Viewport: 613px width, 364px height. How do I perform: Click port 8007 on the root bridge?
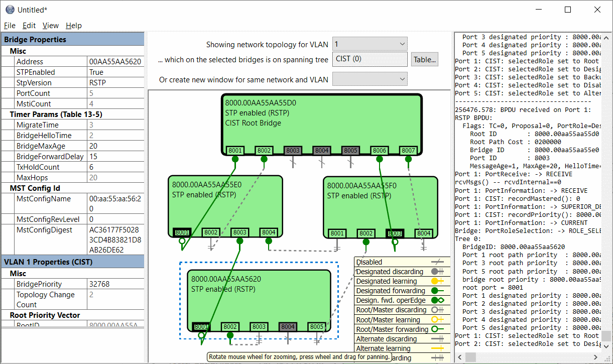click(x=408, y=150)
